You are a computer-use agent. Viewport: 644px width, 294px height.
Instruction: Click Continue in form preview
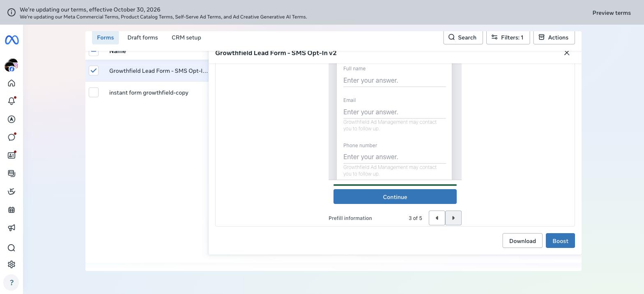coord(395,197)
